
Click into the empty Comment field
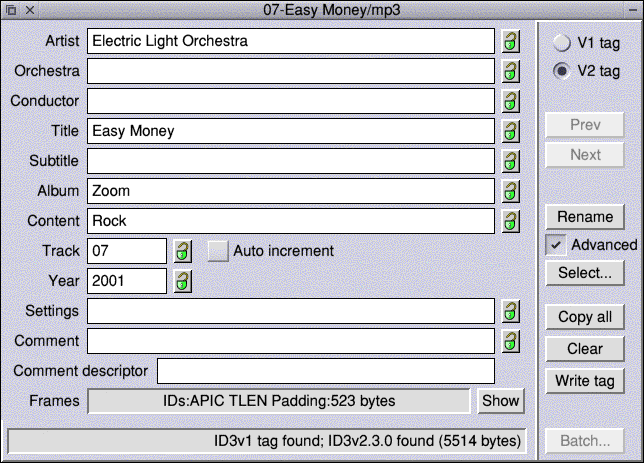point(291,341)
